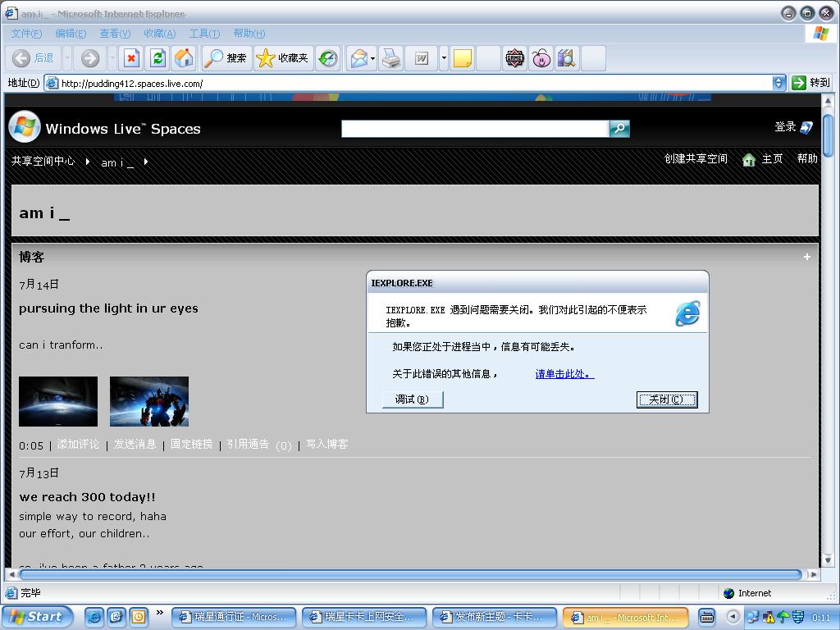
Task: Expand hidden tray icons arrow
Action: click(733, 617)
